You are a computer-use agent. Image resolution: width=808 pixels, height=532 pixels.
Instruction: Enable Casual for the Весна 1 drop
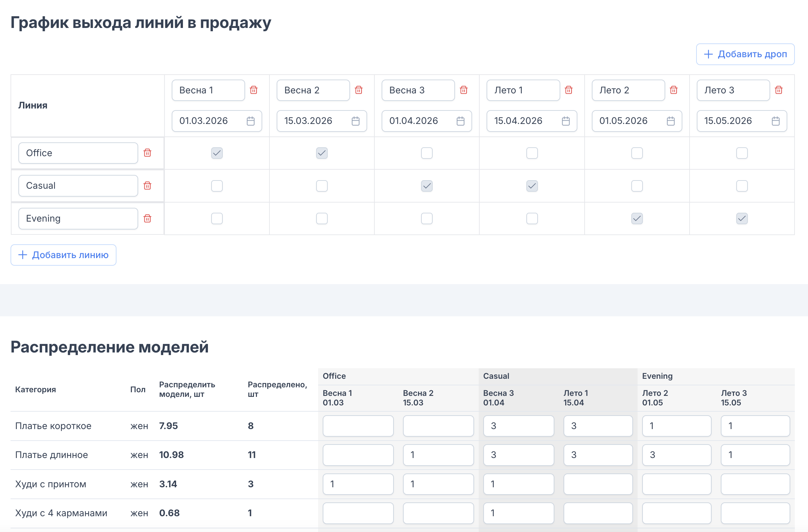pyautogui.click(x=217, y=186)
